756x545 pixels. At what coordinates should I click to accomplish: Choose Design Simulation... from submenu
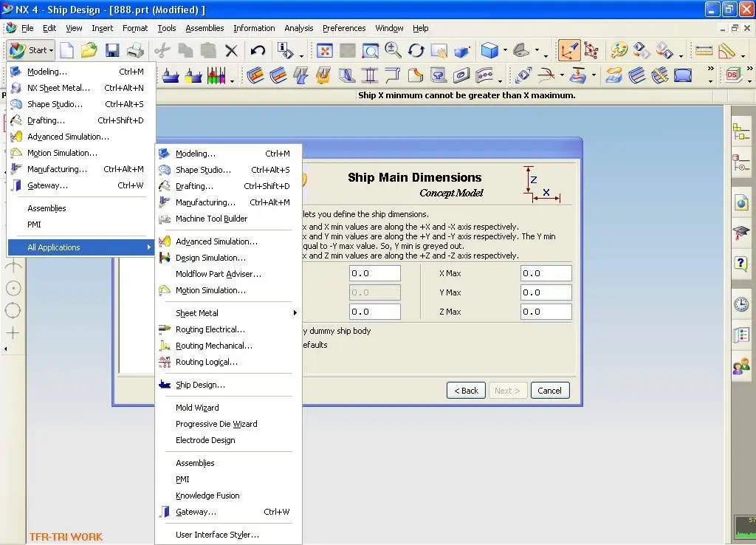pyautogui.click(x=229, y=258)
